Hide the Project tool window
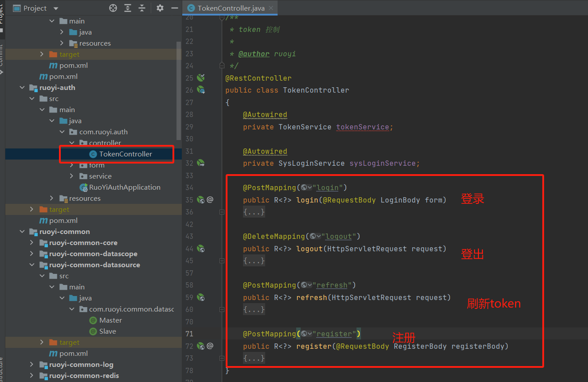This screenshot has width=588, height=382. coord(175,8)
